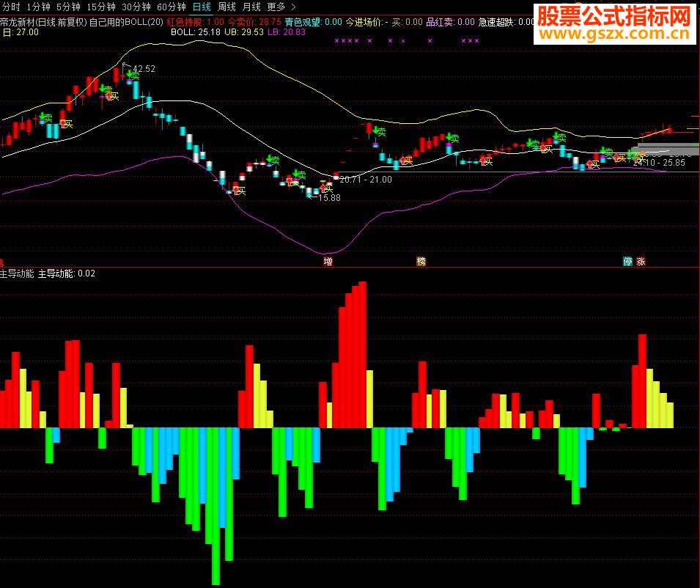The width and height of the screenshot is (700, 588).
Task: Click the UB: 29.53 value
Action: (x=244, y=32)
